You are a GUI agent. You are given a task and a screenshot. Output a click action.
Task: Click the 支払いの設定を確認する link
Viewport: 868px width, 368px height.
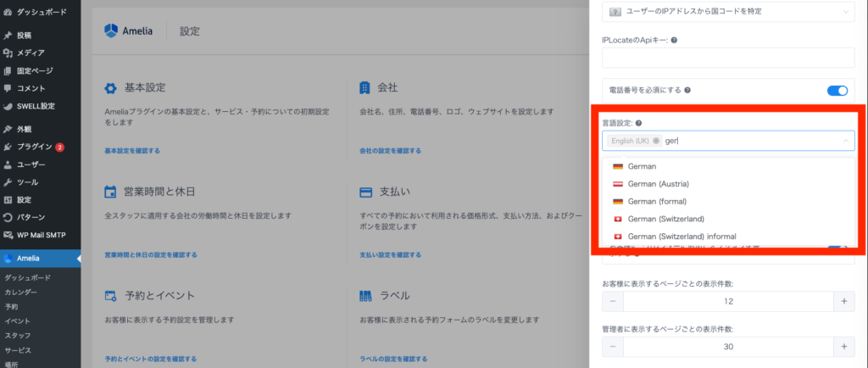click(x=390, y=254)
